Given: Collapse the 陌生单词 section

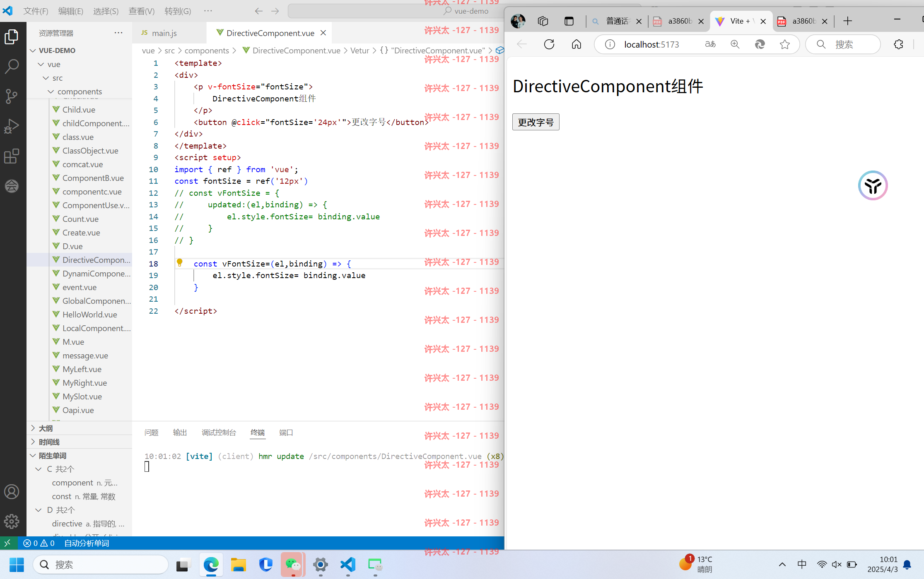Looking at the screenshot, I should tap(80, 456).
